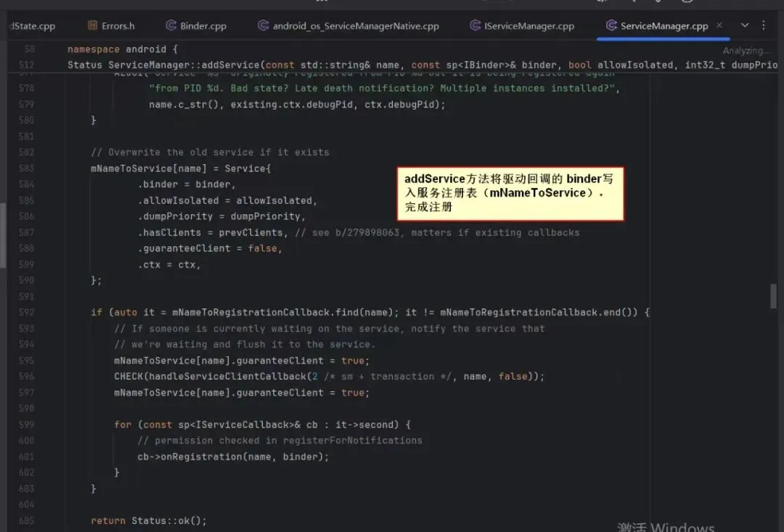Viewport: 784px width, 532px height.
Task: Click '.dumpPriority = dumpPriority,' line
Action: pyautogui.click(x=221, y=216)
